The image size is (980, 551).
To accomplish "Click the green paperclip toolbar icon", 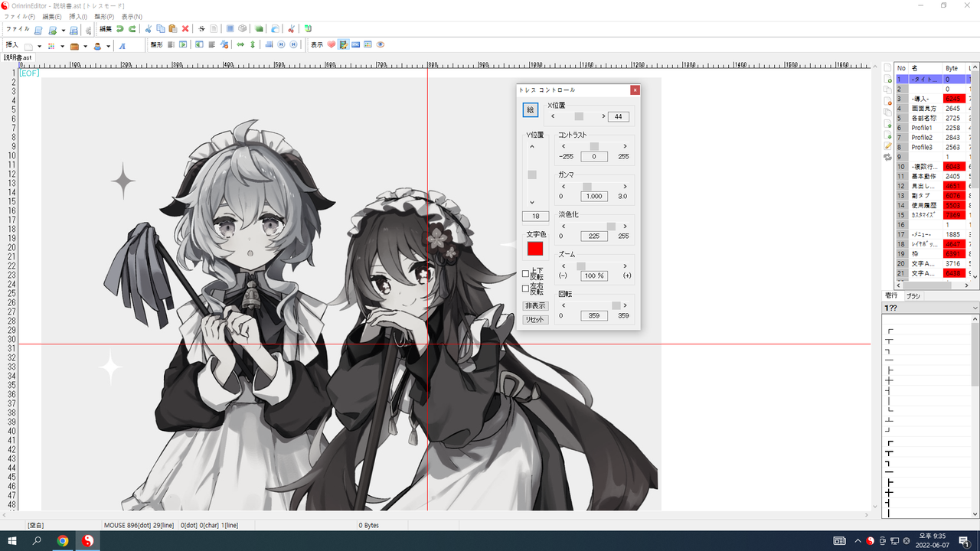I will click(308, 29).
